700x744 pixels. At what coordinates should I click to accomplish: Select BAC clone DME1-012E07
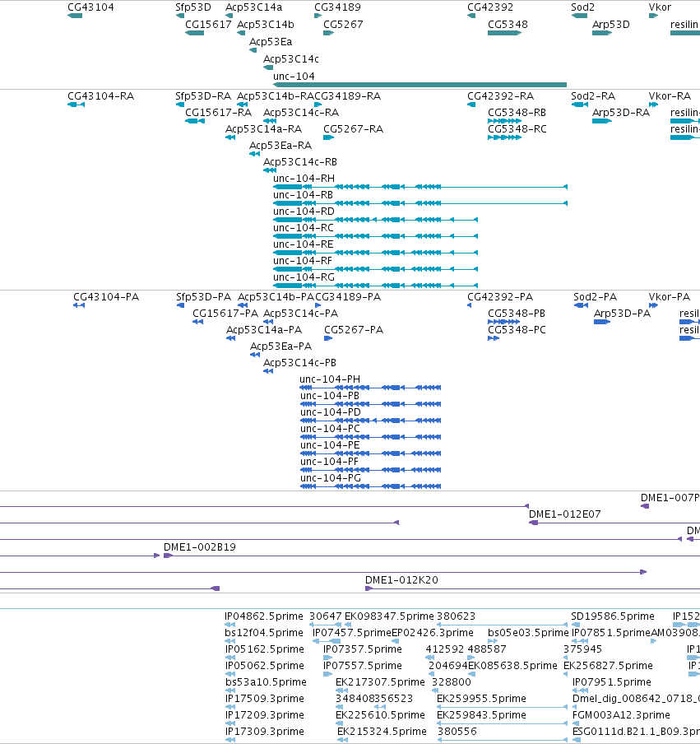point(614,523)
